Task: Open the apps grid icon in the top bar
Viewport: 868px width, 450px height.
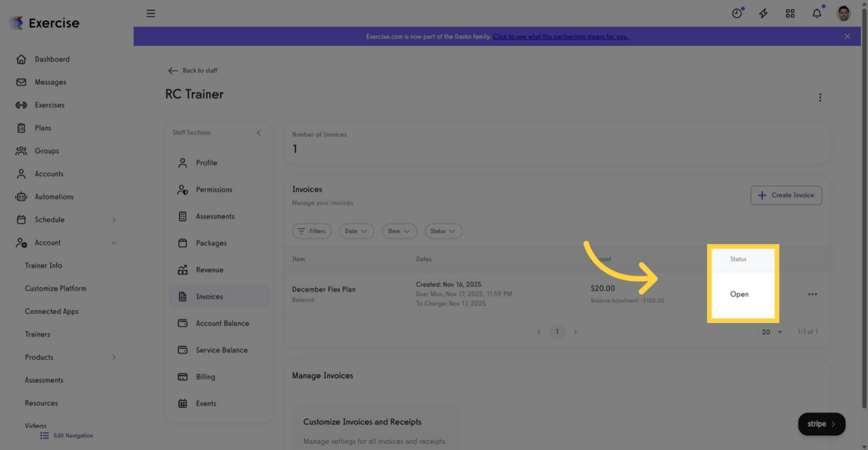Action: pyautogui.click(x=790, y=13)
